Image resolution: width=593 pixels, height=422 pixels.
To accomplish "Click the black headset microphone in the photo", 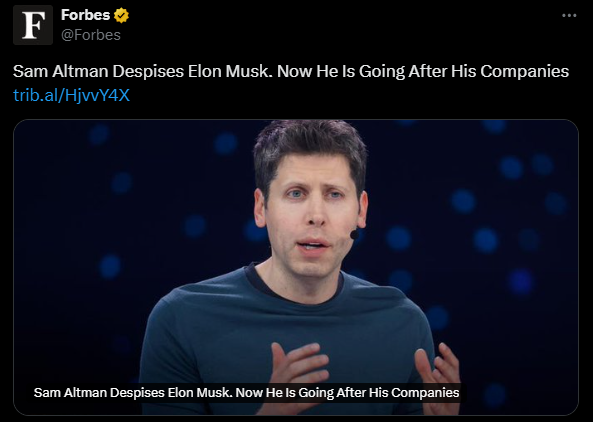I will [x=355, y=234].
